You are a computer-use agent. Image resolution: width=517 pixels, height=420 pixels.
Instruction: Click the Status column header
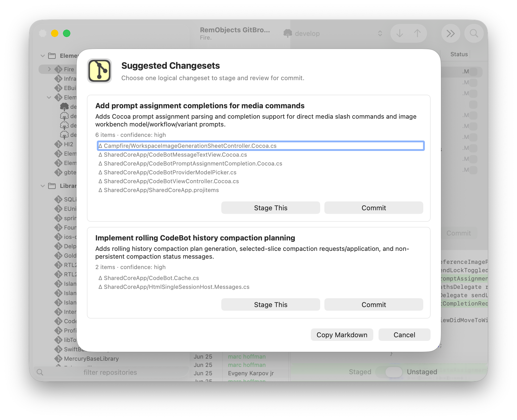click(x=459, y=54)
